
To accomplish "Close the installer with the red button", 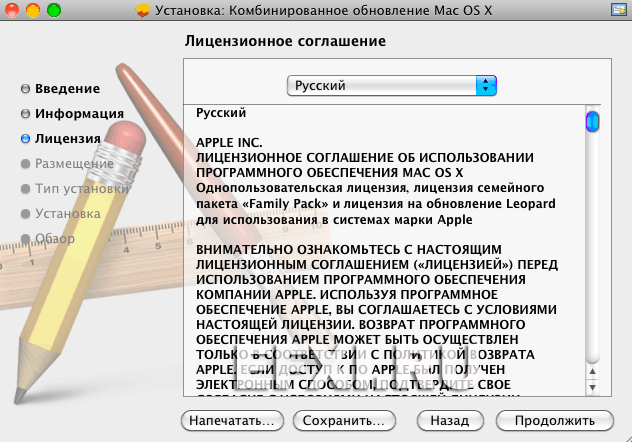I will [13, 10].
